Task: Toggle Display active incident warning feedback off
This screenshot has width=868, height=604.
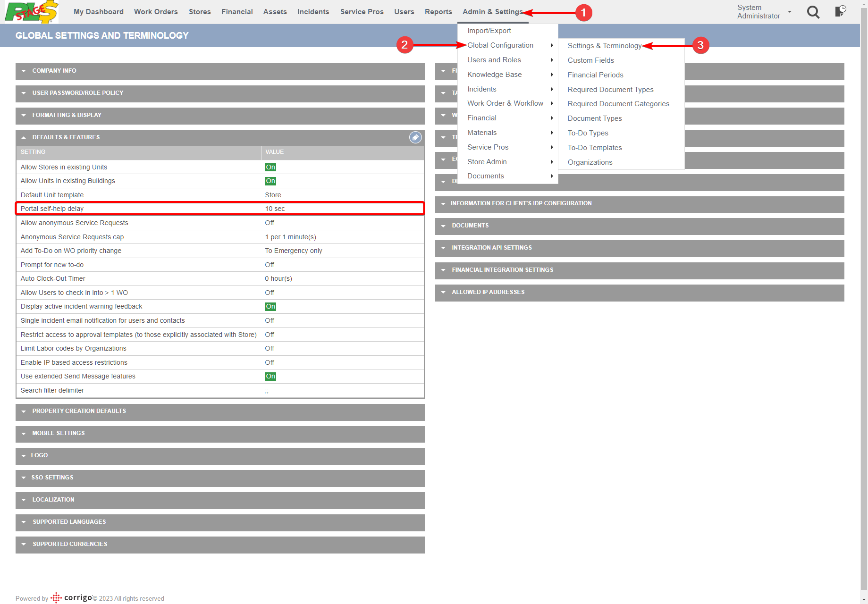Action: [x=270, y=306]
